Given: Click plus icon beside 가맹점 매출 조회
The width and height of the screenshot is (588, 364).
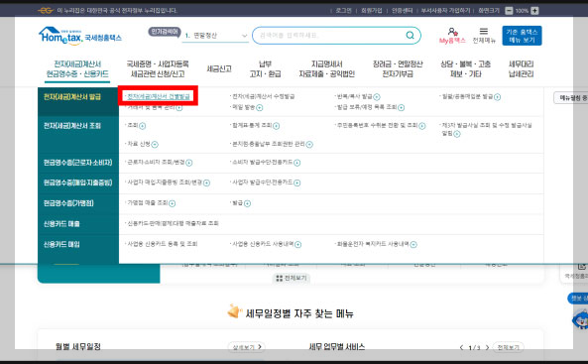Looking at the screenshot, I should click(172, 203).
